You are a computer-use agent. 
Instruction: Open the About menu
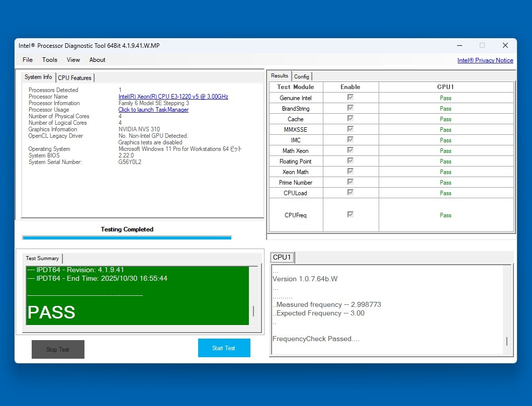(x=98, y=60)
